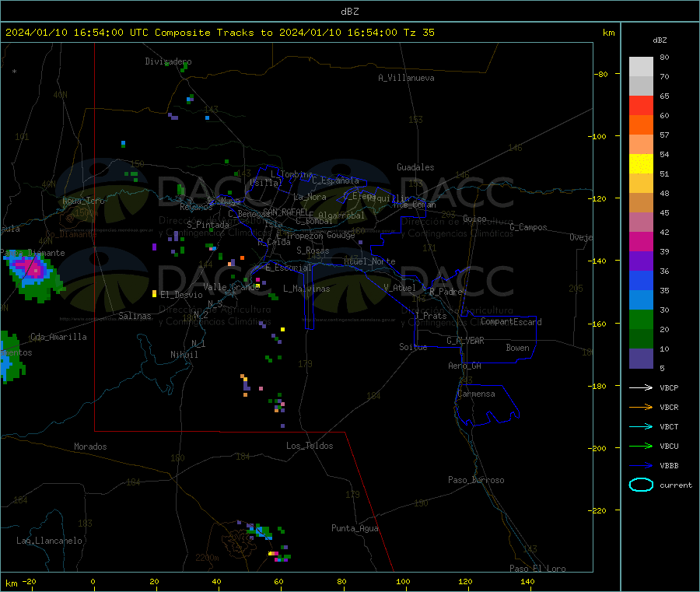Click the white VBCP arrow legend icon
This screenshot has height=592, width=700.
[x=641, y=387]
